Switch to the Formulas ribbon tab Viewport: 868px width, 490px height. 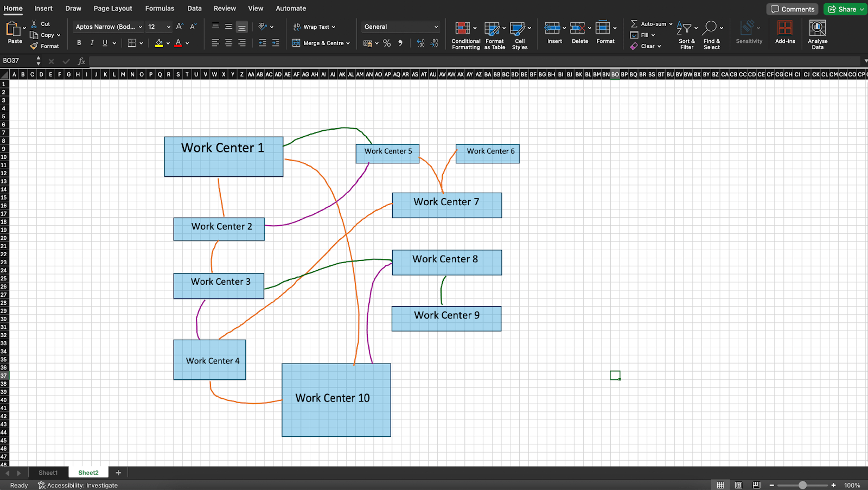point(159,8)
